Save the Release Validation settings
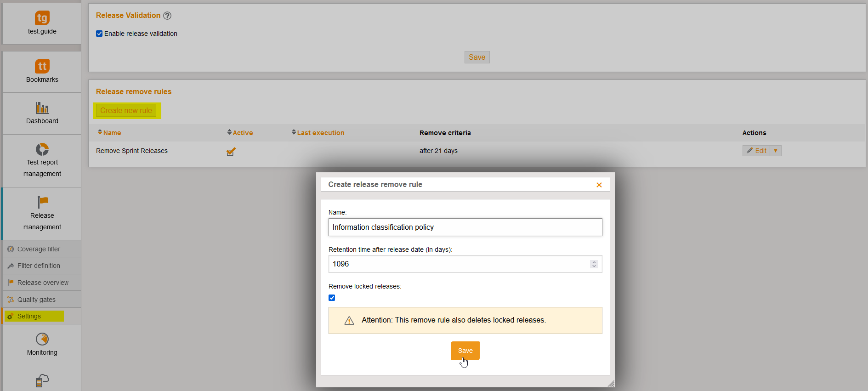Screen dimensions: 868x391 click(477, 57)
